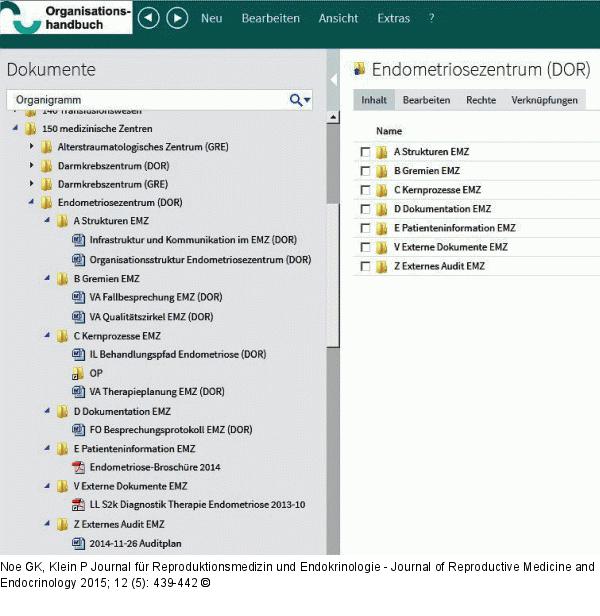
Task: Check the D Dokumentation EMZ checkbox
Action: pyautogui.click(x=365, y=209)
